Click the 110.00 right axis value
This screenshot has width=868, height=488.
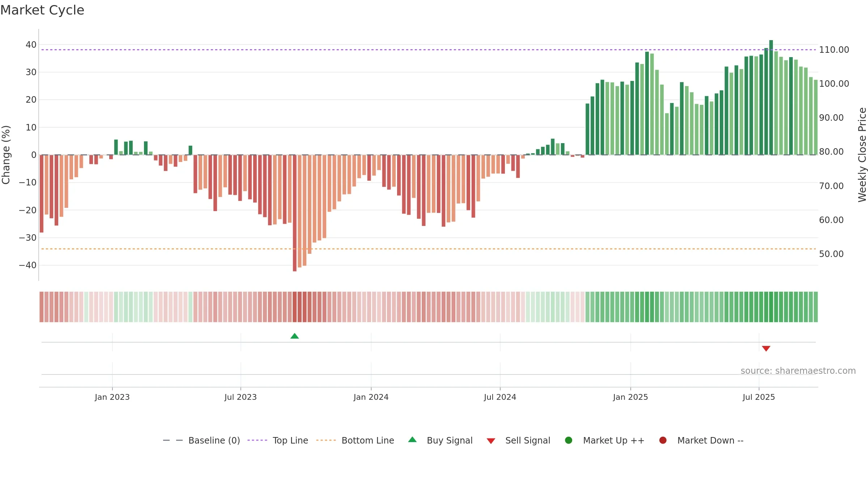[x=834, y=50]
